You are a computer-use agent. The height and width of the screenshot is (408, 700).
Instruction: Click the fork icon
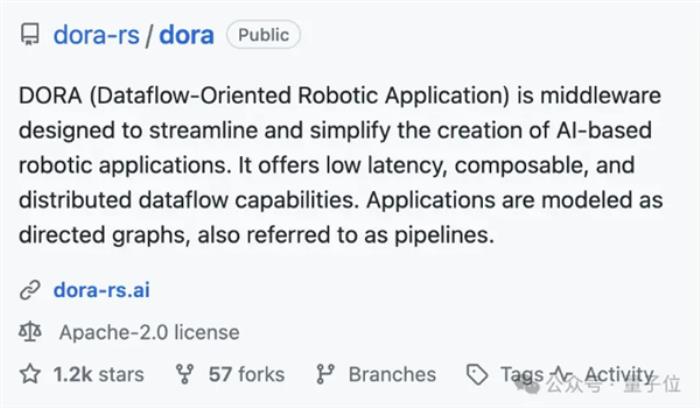(x=184, y=374)
